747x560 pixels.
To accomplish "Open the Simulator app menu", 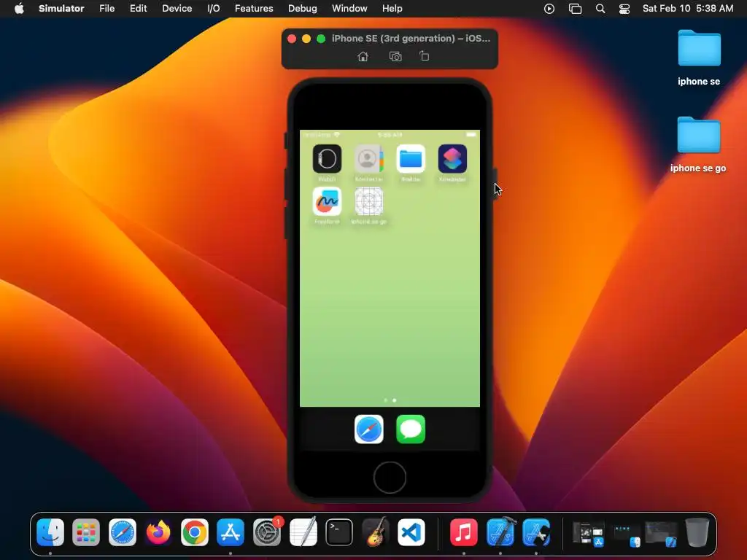I will (61, 9).
